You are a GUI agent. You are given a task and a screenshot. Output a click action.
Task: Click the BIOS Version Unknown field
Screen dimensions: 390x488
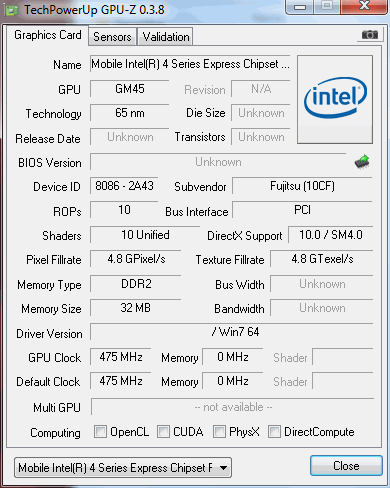(x=218, y=162)
